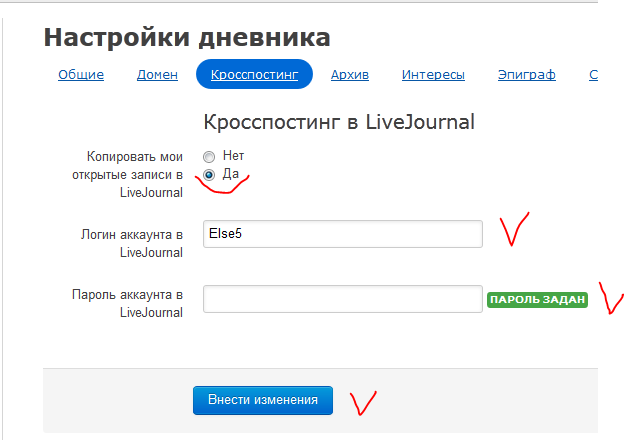Click the Пароль аккаунта в LiveJournal label
This screenshot has width=624, height=440.
127,304
